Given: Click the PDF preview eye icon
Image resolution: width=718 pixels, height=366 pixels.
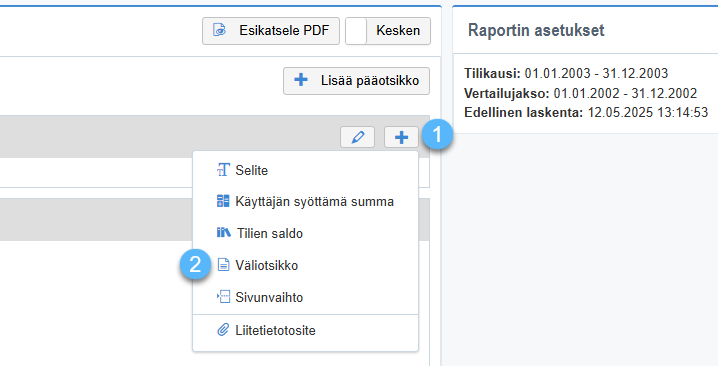Looking at the screenshot, I should pyautogui.click(x=220, y=31).
